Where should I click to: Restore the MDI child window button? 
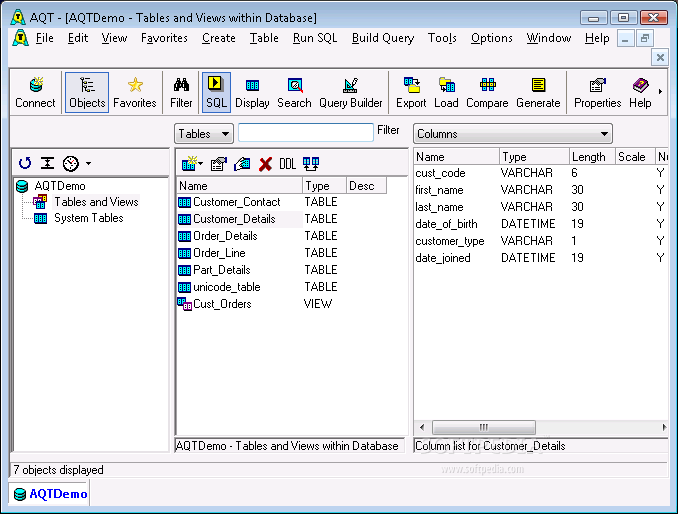coord(645,38)
